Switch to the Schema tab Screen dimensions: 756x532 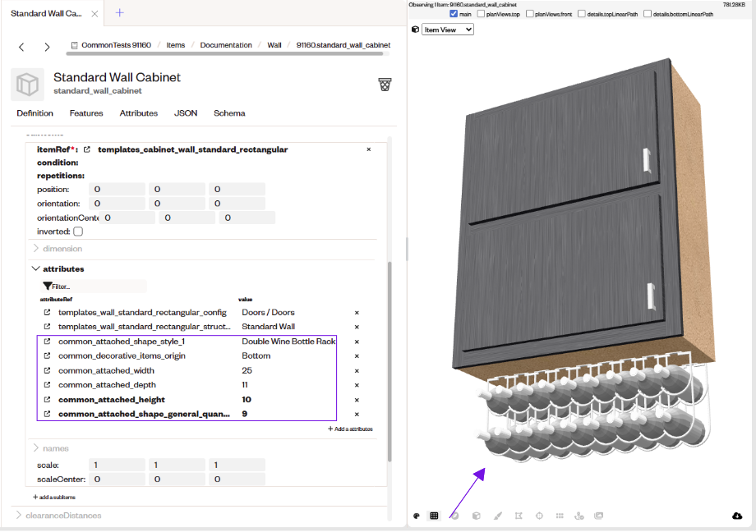click(229, 113)
